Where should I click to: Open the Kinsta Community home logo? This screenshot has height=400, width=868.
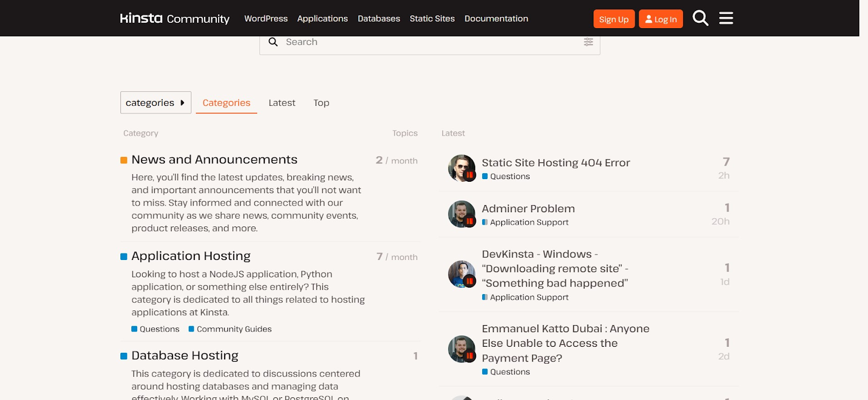click(x=175, y=18)
